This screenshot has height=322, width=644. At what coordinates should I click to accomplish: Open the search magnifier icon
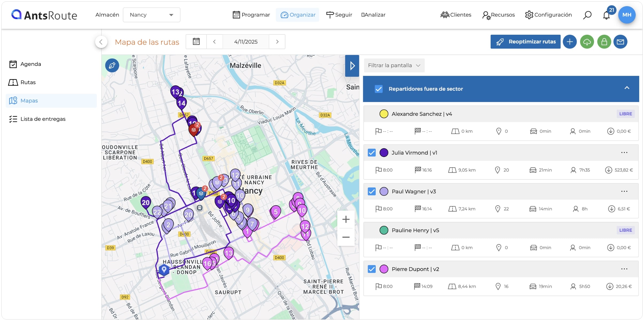click(587, 15)
